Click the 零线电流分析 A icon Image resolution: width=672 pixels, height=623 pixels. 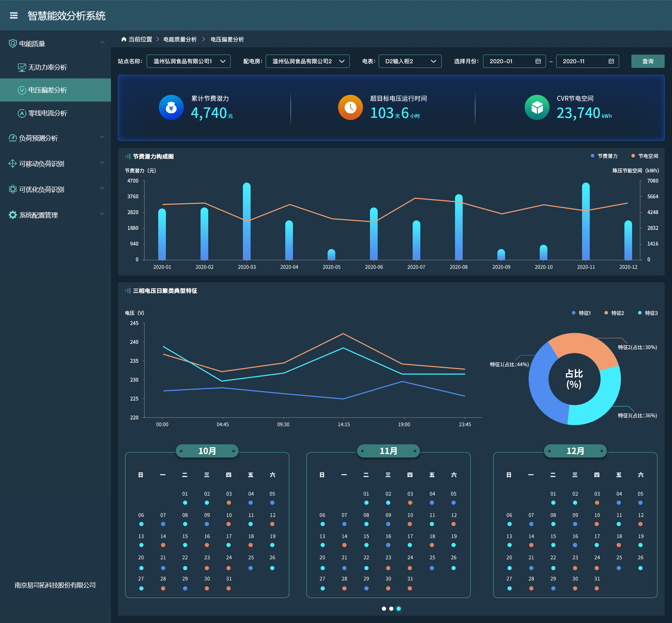[x=22, y=113]
